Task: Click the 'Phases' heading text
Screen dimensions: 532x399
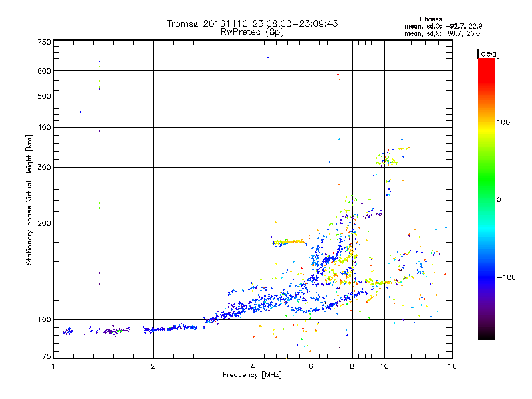Action: pos(430,19)
